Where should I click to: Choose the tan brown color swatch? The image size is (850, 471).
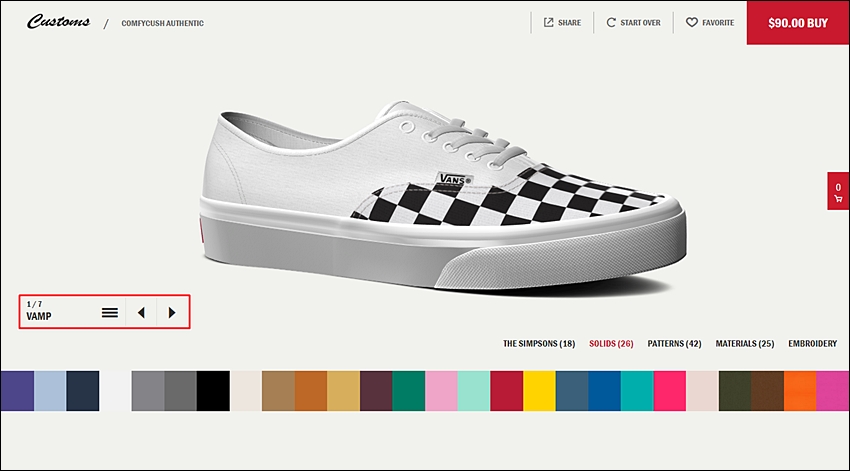click(278, 391)
